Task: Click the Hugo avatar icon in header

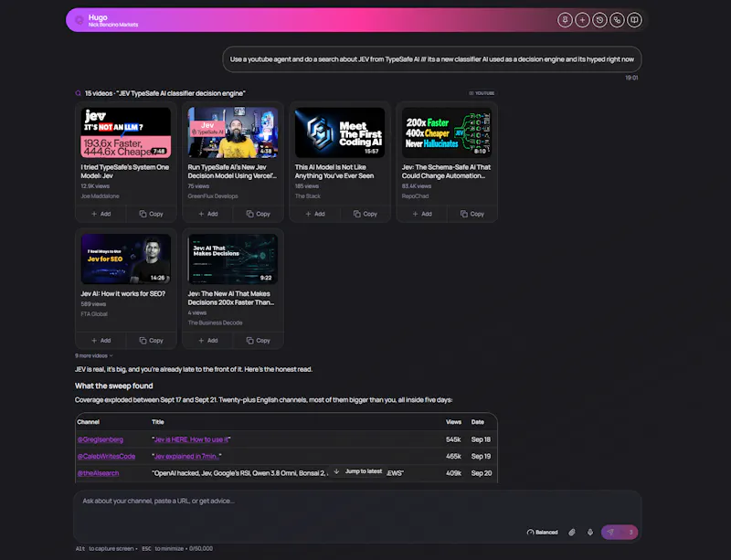Action: pos(79,20)
